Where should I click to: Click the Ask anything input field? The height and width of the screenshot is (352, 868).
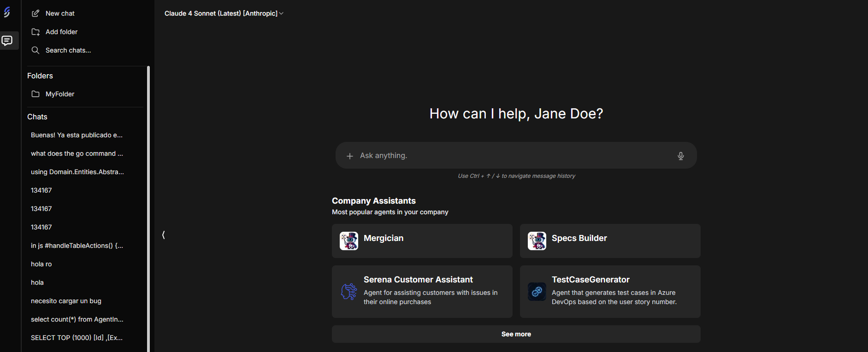(x=512, y=156)
